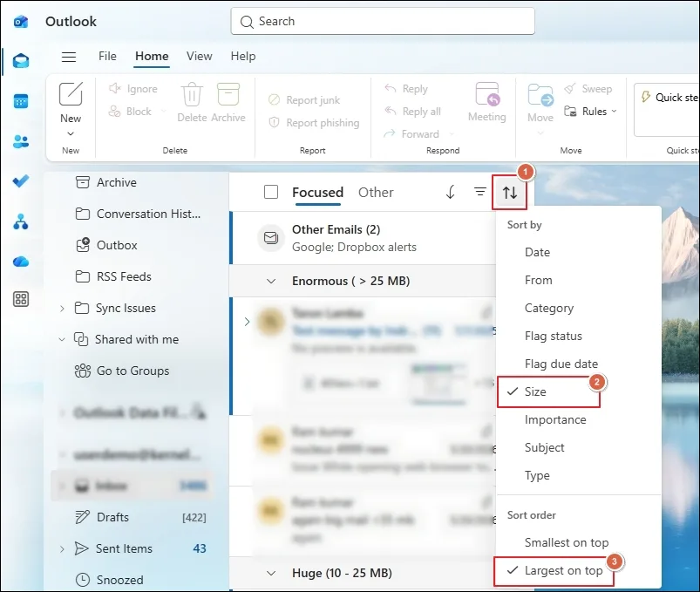Viewport: 700px width, 592px height.
Task: Click the Outlook logo icon
Action: 21,22
